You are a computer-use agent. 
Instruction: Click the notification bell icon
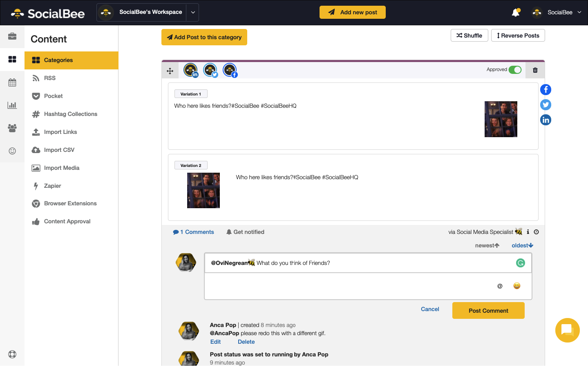click(x=515, y=13)
